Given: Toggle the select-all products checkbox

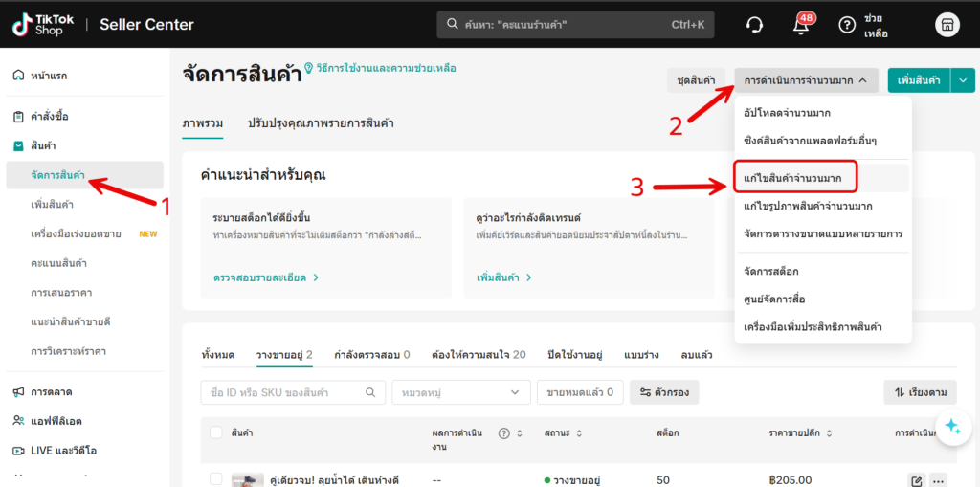Looking at the screenshot, I should [216, 432].
